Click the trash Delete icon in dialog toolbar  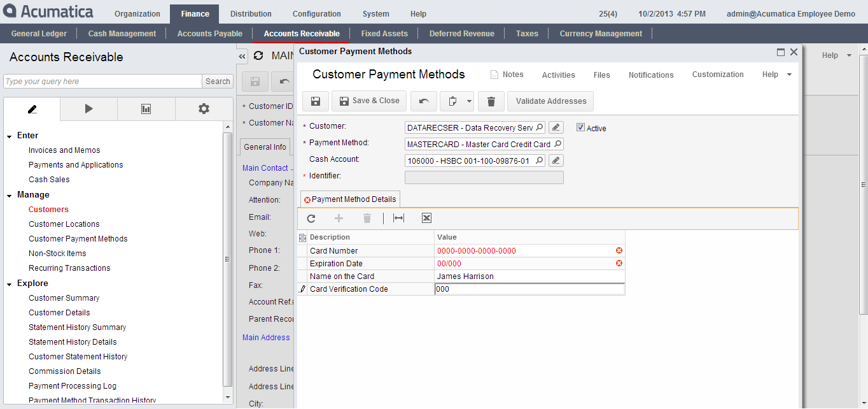(x=491, y=101)
